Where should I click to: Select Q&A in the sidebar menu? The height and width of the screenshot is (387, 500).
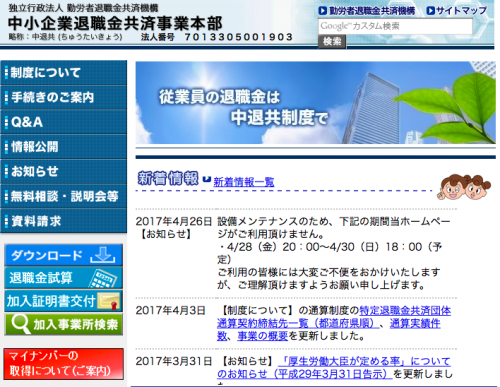(x=64, y=122)
